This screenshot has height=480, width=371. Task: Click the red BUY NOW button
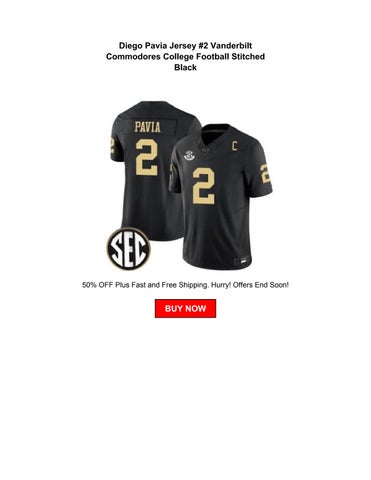point(185,308)
